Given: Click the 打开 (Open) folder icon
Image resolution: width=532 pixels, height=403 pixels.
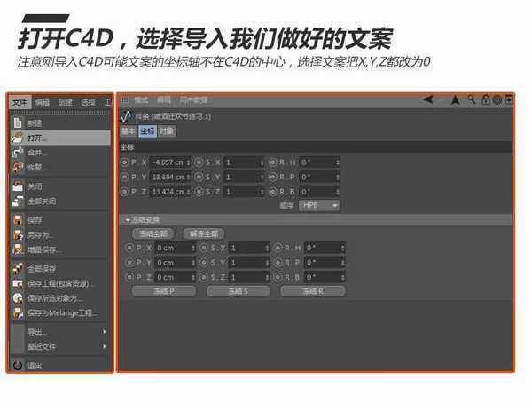Looking at the screenshot, I should [18, 138].
